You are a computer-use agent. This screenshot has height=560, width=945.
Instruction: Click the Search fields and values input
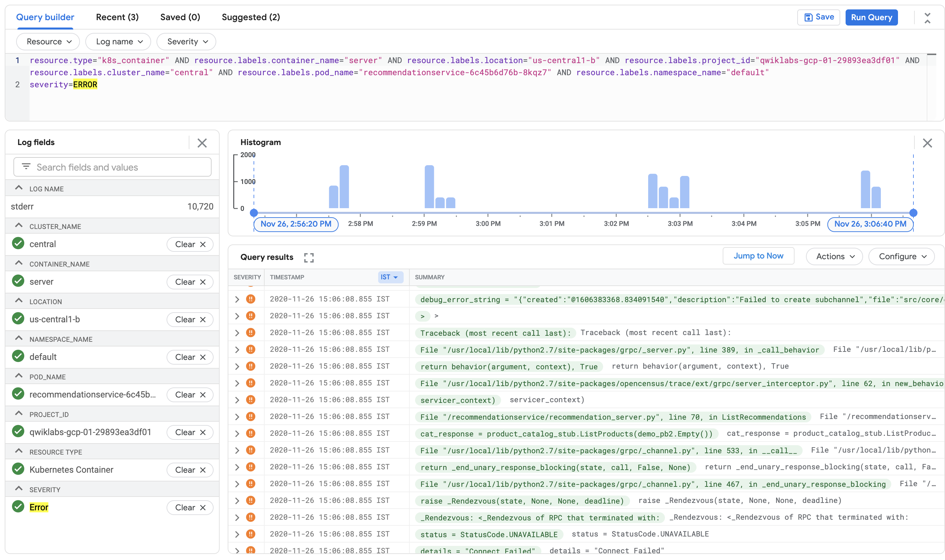(x=112, y=167)
